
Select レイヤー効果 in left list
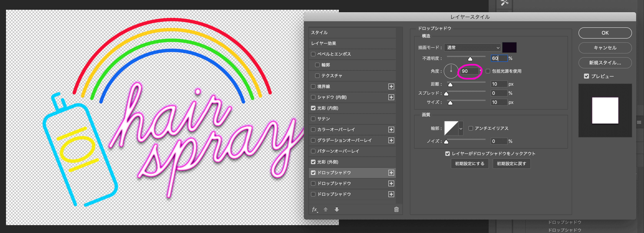point(352,43)
